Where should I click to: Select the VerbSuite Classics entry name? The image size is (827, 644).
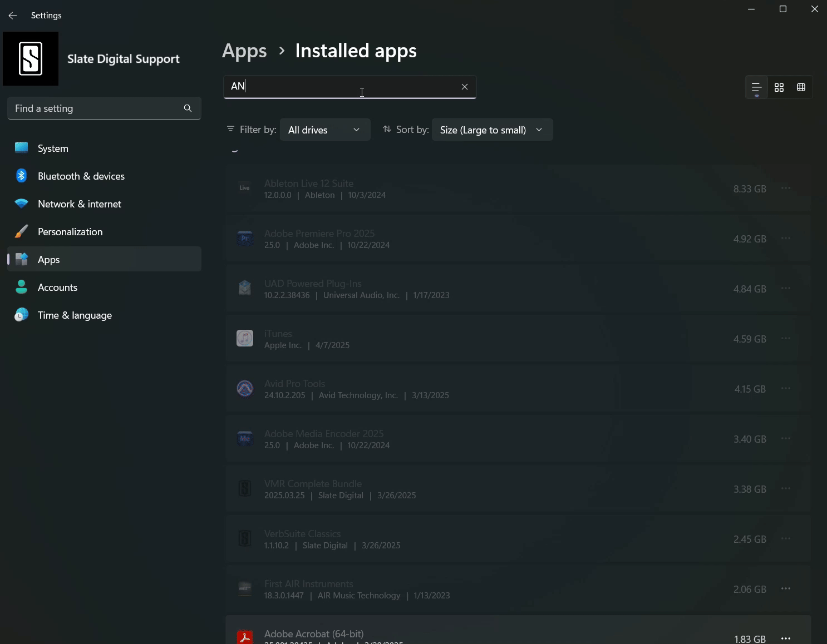[x=302, y=533]
